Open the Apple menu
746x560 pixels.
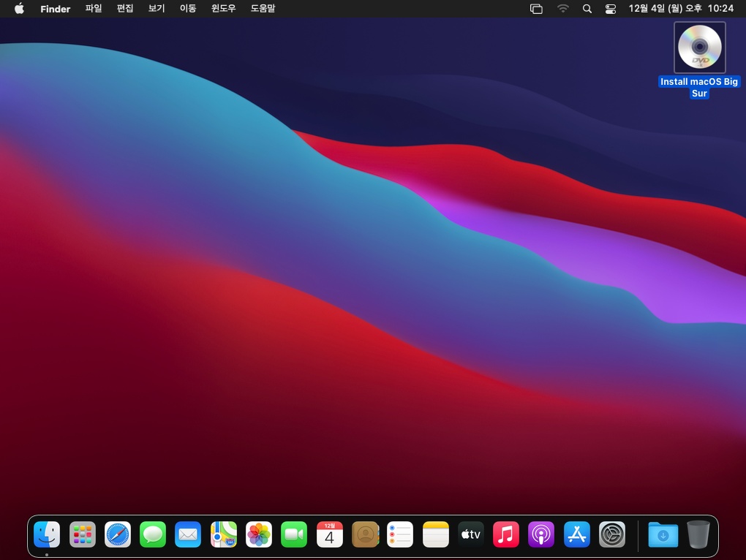coord(19,9)
